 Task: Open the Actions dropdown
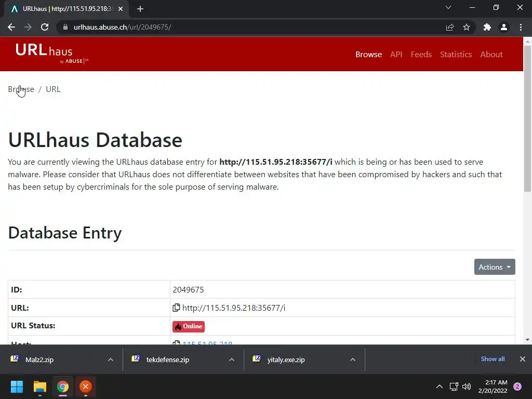495,267
